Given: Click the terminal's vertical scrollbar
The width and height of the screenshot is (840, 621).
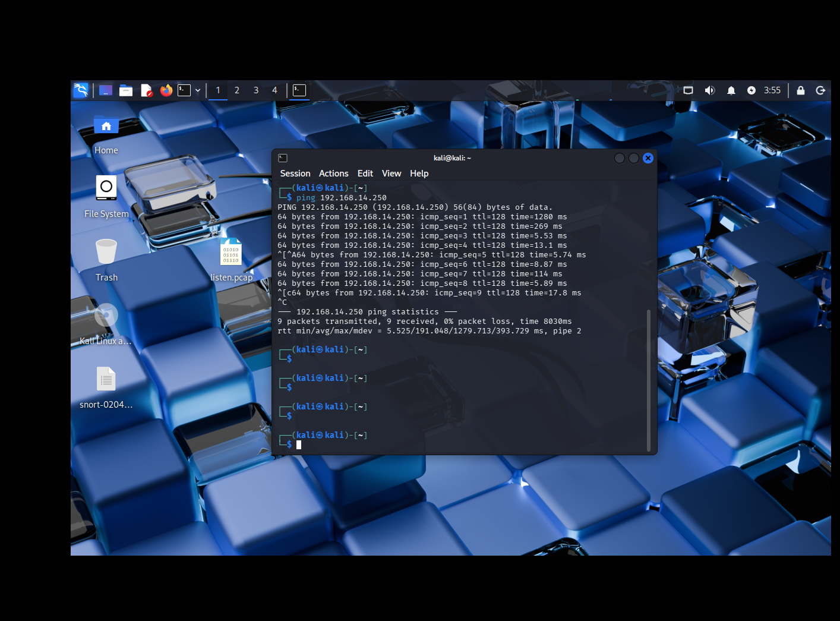Looking at the screenshot, I should (649, 380).
